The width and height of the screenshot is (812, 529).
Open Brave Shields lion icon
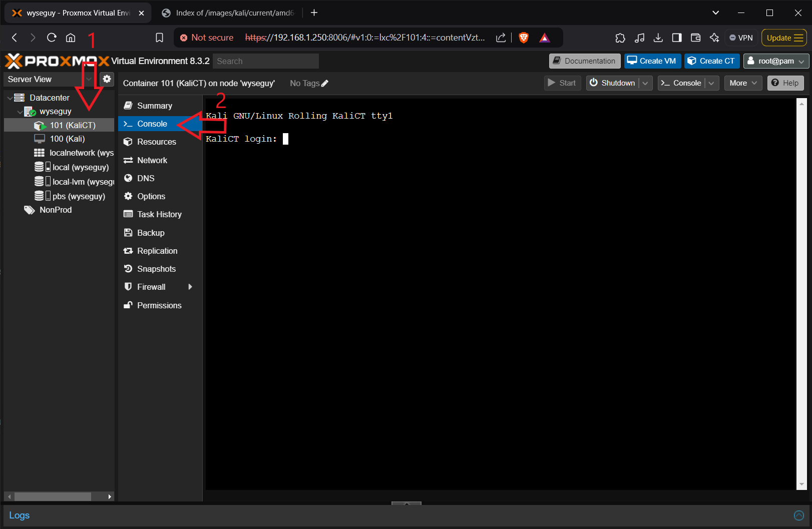524,38
